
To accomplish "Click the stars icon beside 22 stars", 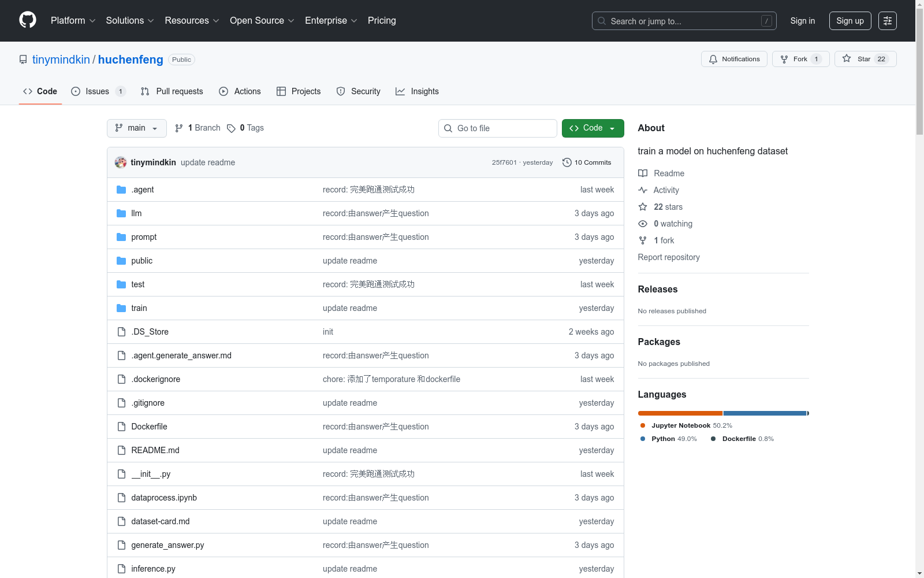I will click(x=643, y=207).
